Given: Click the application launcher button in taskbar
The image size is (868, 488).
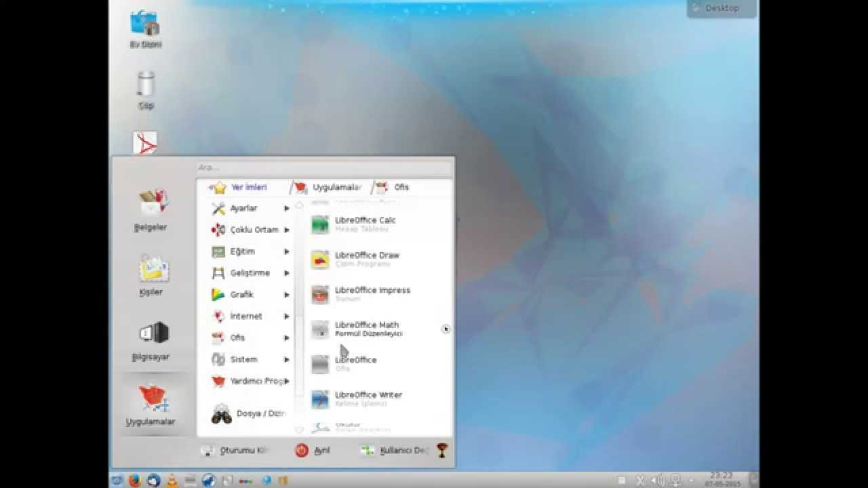Looking at the screenshot, I should [x=117, y=481].
